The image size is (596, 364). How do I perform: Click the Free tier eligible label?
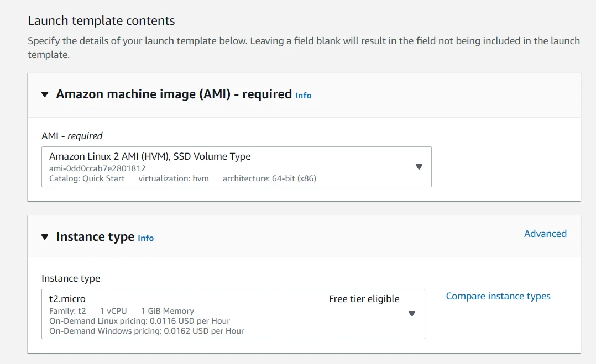pos(364,299)
